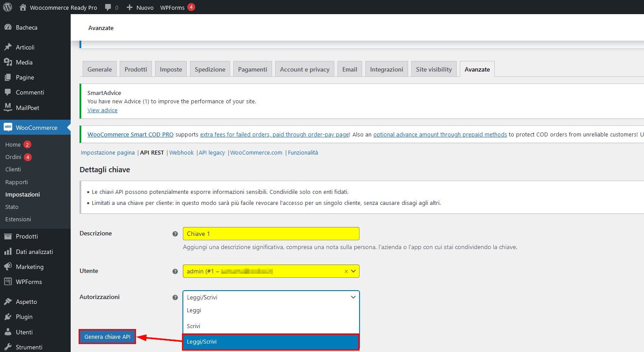Screen dimensions: 644x352
Task: Click the Pagine icon in sidebar
Action: pos(8,77)
